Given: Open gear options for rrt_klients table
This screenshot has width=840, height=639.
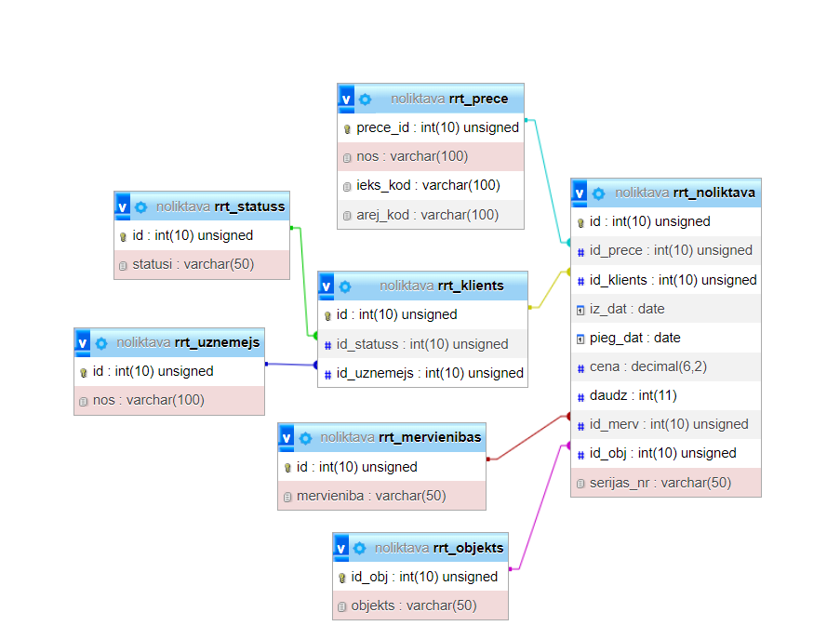Looking at the screenshot, I should click(345, 286).
